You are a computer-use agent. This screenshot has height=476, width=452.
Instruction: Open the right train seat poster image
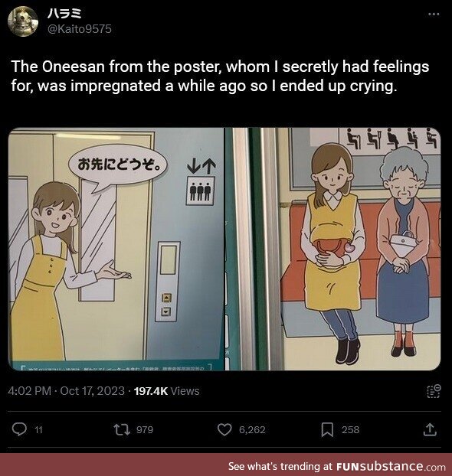pyautogui.click(x=332, y=249)
